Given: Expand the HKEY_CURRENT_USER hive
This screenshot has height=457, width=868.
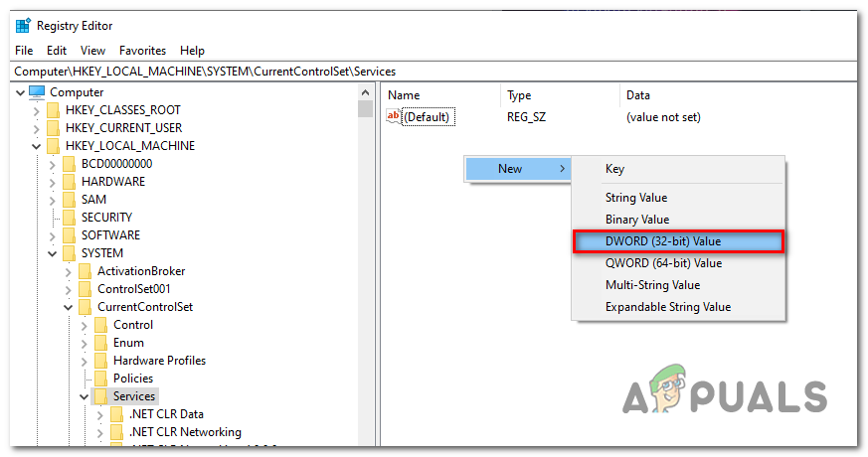Looking at the screenshot, I should [x=37, y=128].
